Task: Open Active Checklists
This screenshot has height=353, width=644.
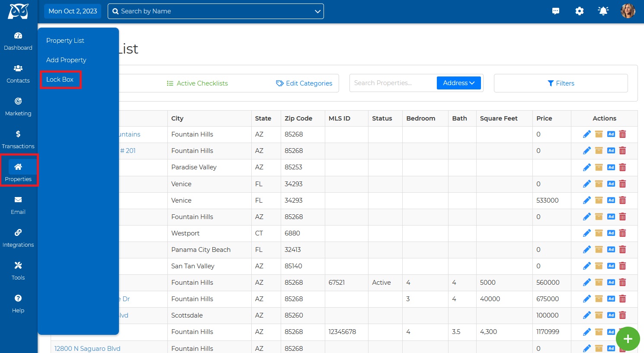Action: pos(197,83)
